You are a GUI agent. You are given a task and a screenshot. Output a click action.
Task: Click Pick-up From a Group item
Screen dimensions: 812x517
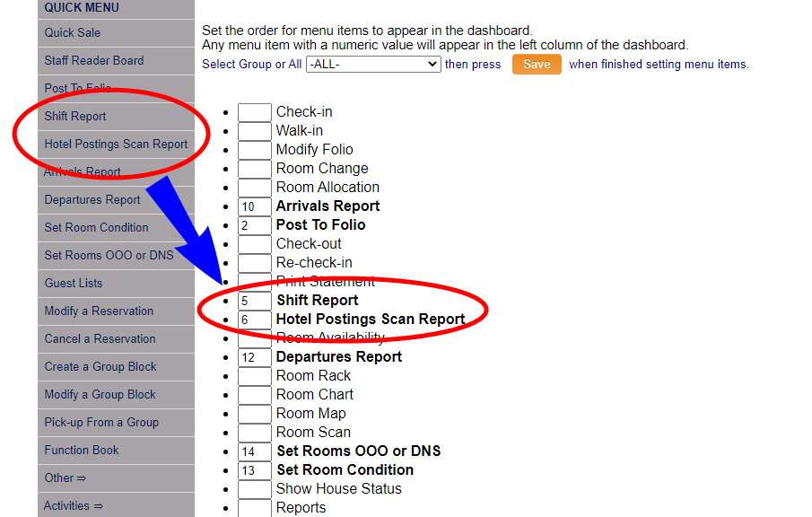point(101,423)
